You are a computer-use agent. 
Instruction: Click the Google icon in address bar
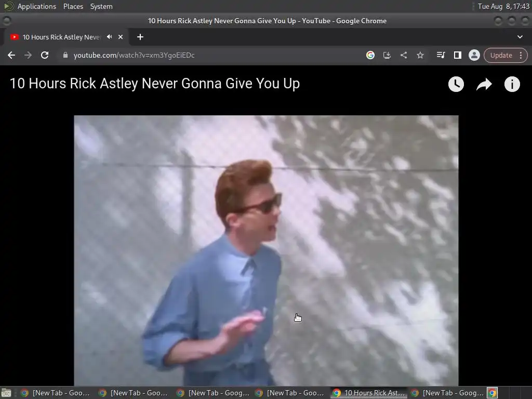[370, 55]
